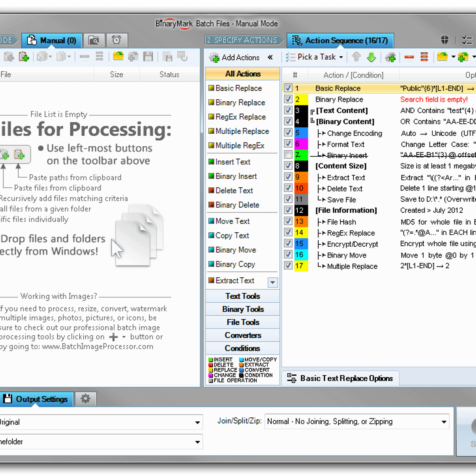Screen dimensions: 476x476
Task: Switch to the Action Sequence (16/17) tab
Action: point(340,40)
